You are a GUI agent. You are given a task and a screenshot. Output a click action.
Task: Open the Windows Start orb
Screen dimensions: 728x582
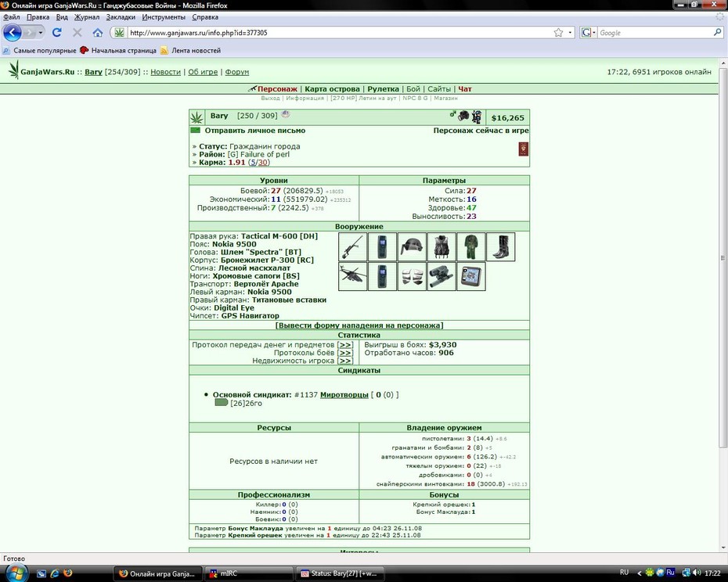point(15,573)
